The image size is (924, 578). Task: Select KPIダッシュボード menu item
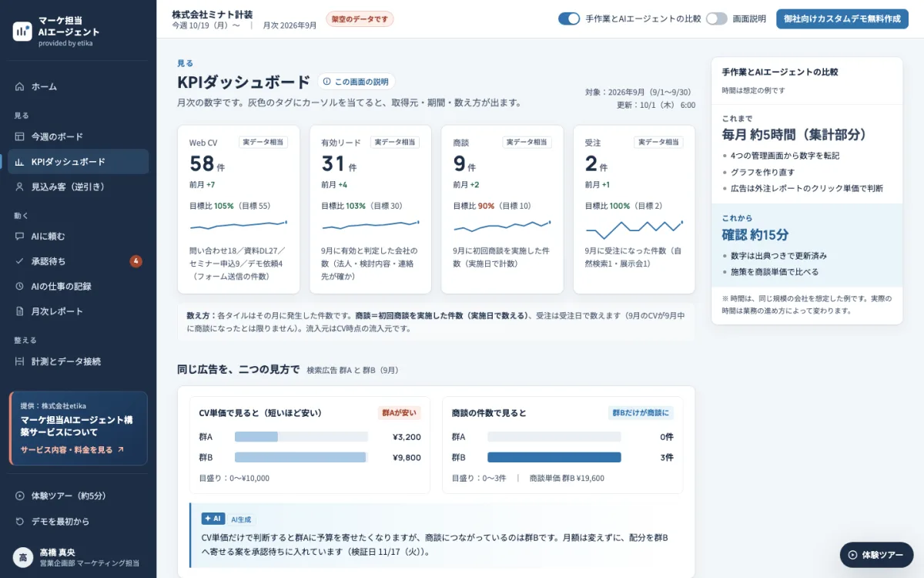(x=78, y=162)
